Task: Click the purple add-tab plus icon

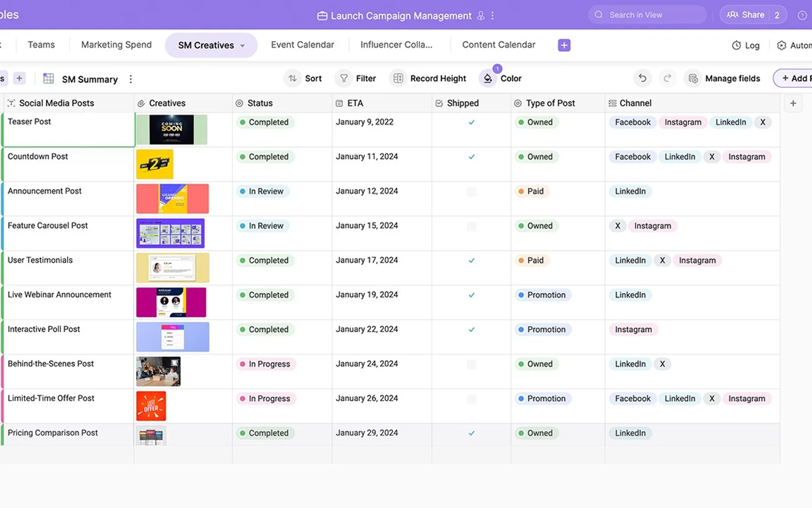Action: coord(564,45)
